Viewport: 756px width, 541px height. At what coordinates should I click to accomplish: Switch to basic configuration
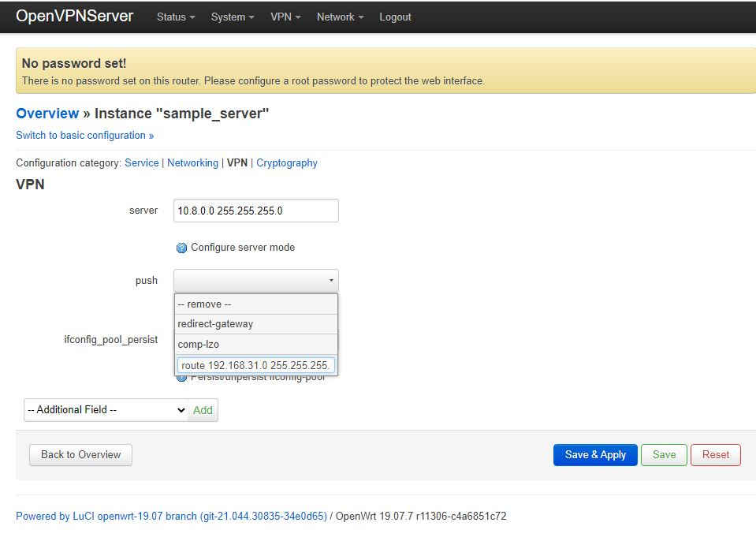click(85, 135)
